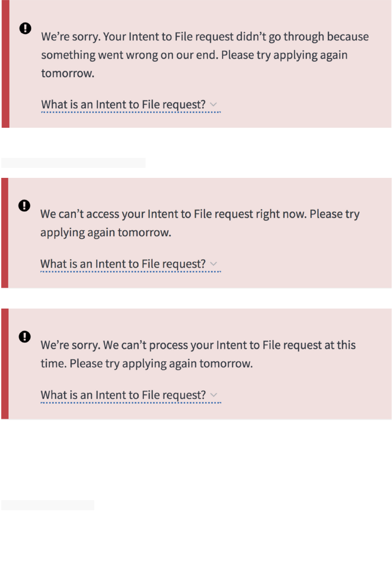Expand chevron in the "can't process" alert
Screen dimensions: 392x567
[x=214, y=395]
